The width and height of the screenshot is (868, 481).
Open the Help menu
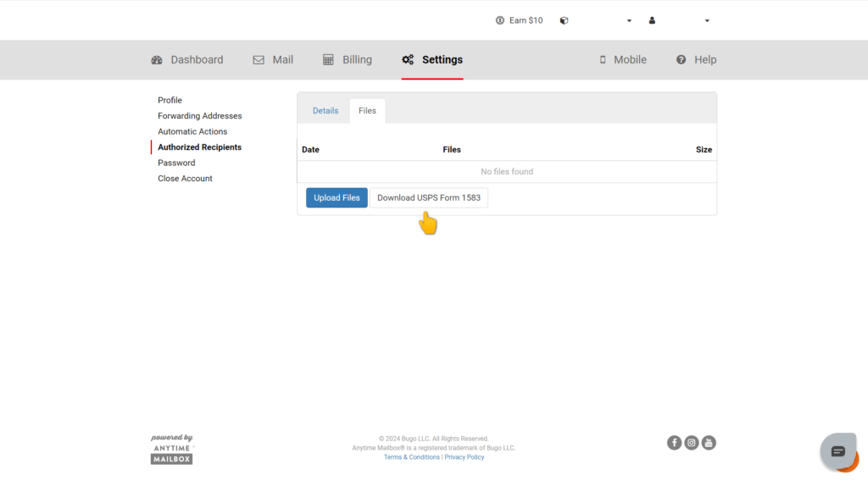(696, 60)
